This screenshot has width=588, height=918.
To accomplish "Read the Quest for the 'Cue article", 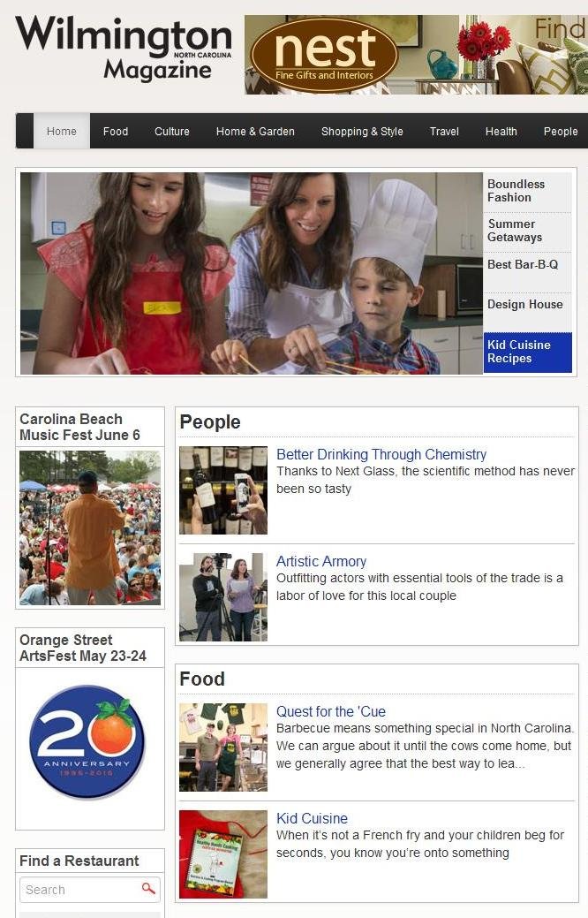I will pos(330,711).
